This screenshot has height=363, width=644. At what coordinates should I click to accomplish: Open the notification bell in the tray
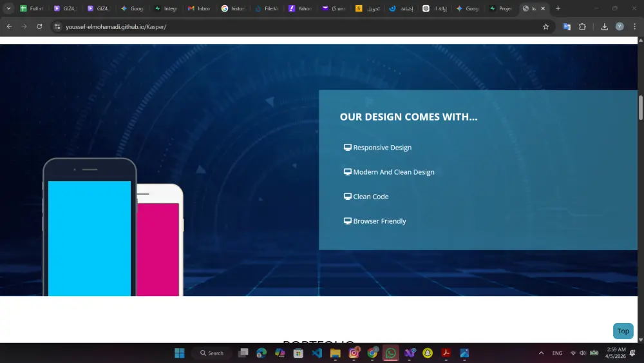(x=633, y=353)
